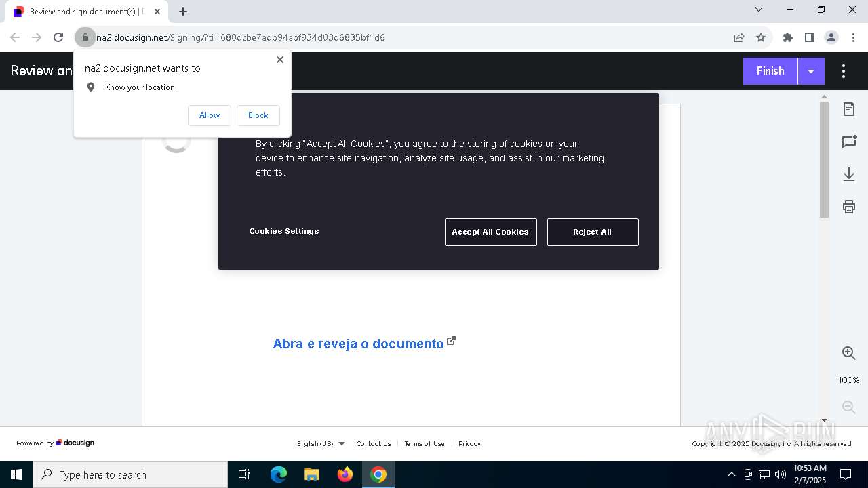Image resolution: width=868 pixels, height=488 pixels.
Task: Go back to previous page
Action: point(15,37)
